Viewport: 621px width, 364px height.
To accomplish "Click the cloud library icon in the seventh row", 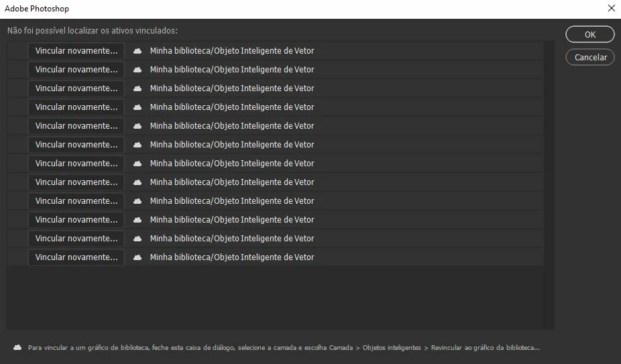I will (137, 163).
